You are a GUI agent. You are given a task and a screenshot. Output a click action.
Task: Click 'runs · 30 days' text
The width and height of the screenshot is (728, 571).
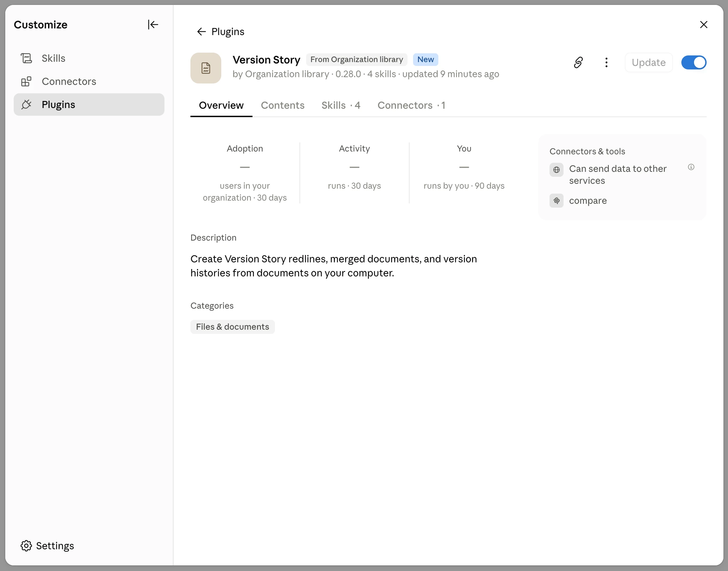coord(354,186)
